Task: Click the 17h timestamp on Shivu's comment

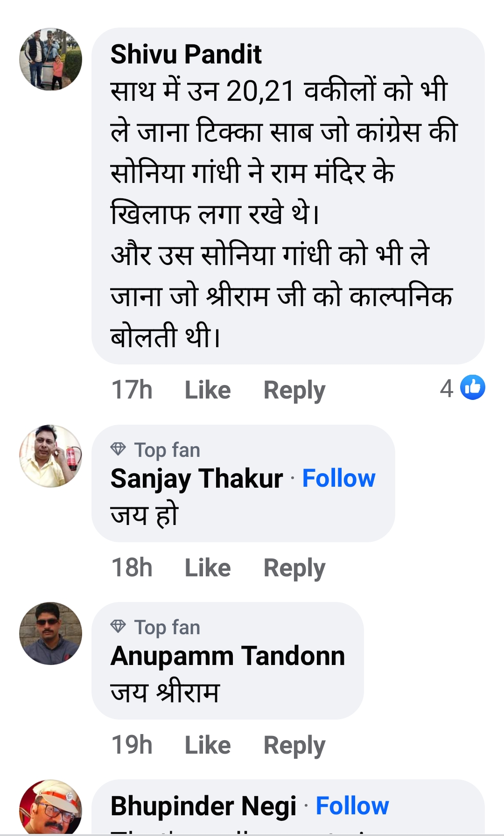Action: point(132,390)
